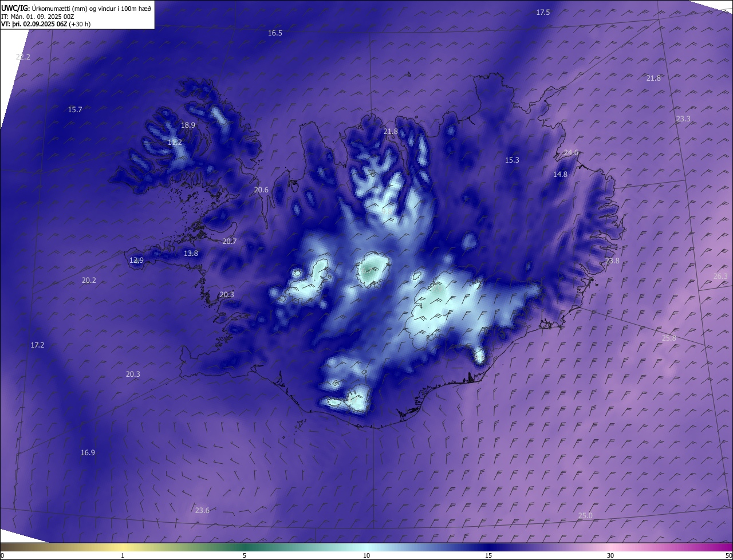Click the 20.2 value label

pos(89,281)
